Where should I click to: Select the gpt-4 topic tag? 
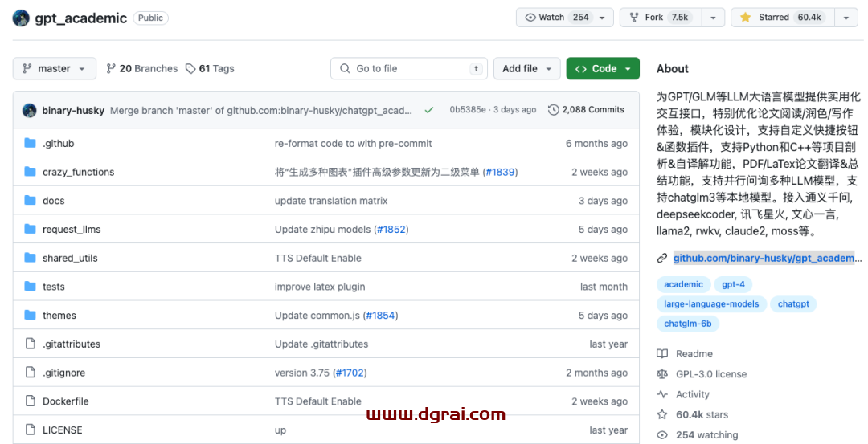(733, 284)
